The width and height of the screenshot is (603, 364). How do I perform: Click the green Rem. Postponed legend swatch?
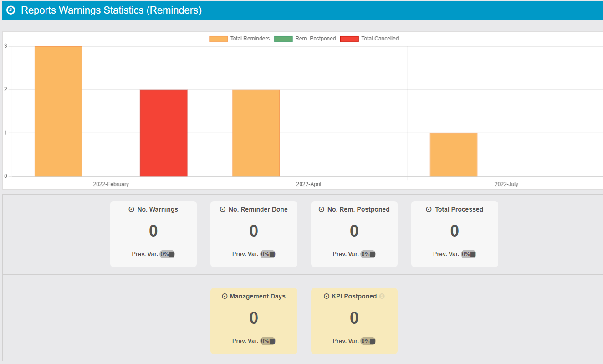point(283,39)
